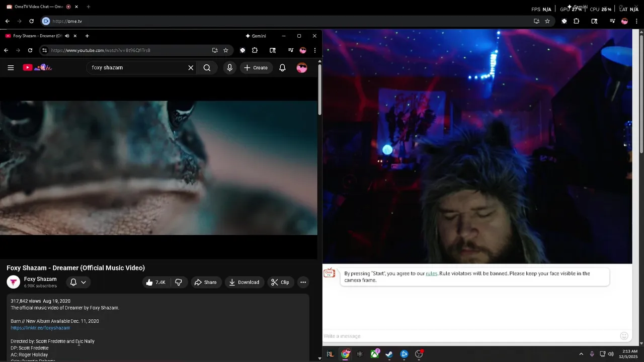Open the Xbox app in taskbar
This screenshot has width=644, height=362.
click(375, 354)
